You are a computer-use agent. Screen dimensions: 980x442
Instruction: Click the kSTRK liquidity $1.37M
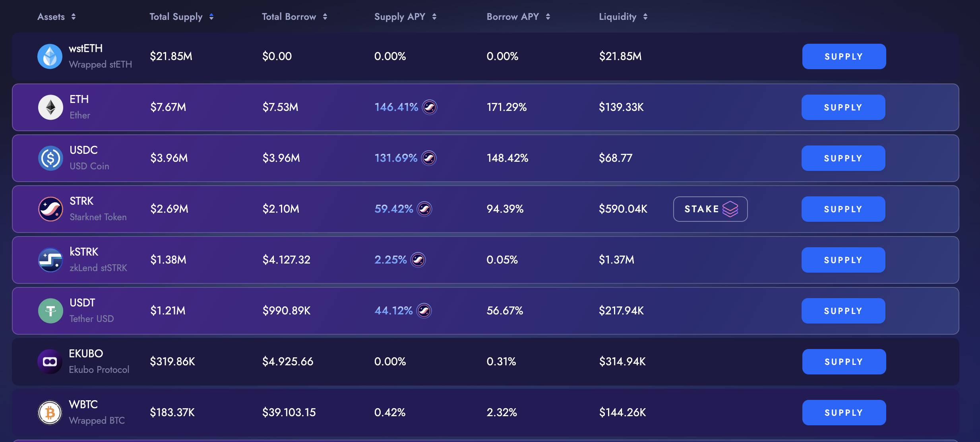pos(616,260)
